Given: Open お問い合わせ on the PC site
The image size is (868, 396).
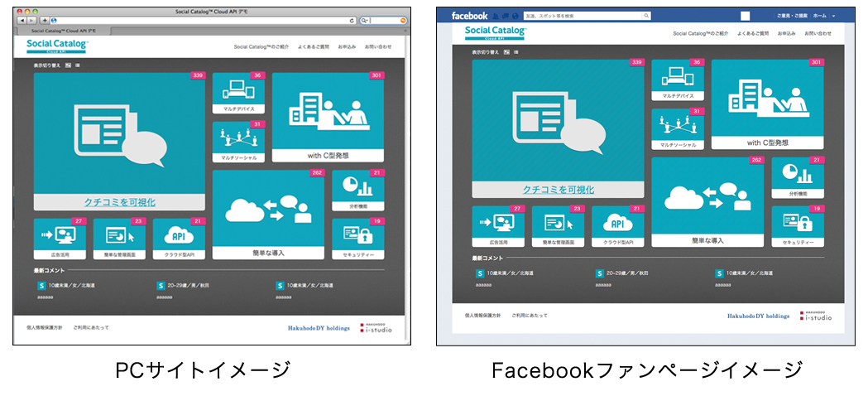Looking at the screenshot, I should click(x=378, y=47).
